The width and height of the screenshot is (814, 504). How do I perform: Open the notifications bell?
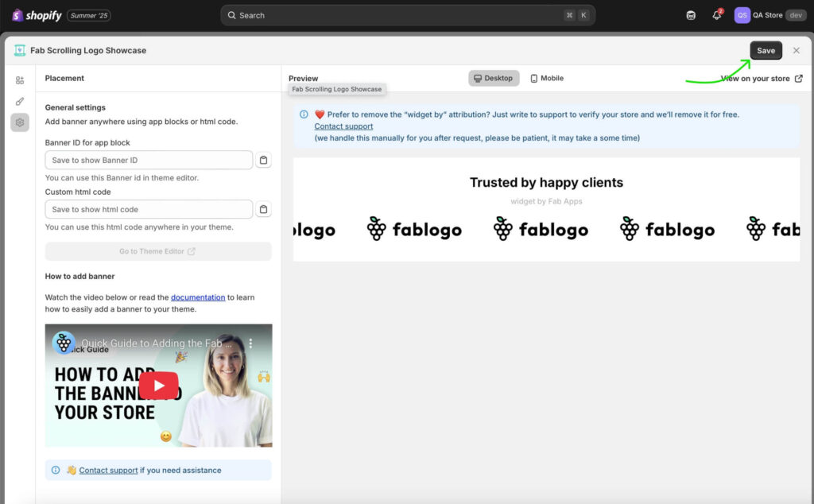pos(717,15)
